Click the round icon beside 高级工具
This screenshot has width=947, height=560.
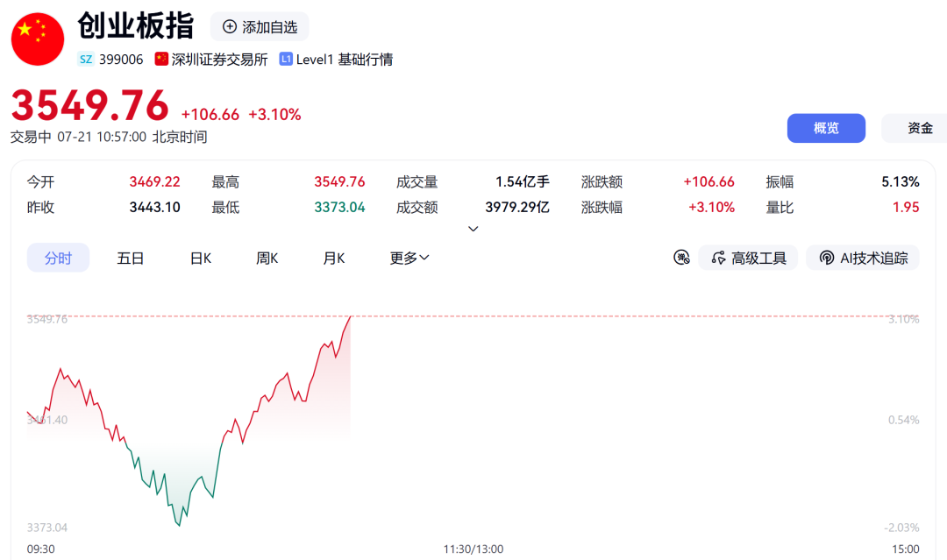pos(681,258)
